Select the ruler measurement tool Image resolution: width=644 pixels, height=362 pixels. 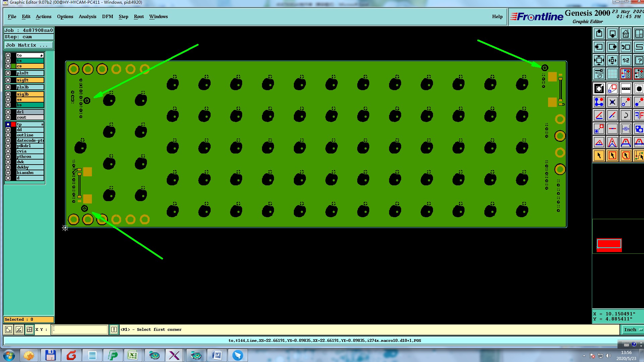[x=626, y=88]
